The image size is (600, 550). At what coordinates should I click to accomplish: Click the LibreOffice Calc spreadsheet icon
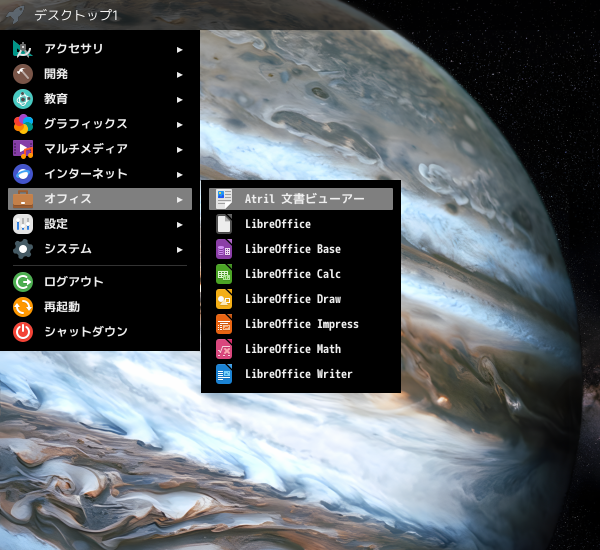[x=224, y=274]
